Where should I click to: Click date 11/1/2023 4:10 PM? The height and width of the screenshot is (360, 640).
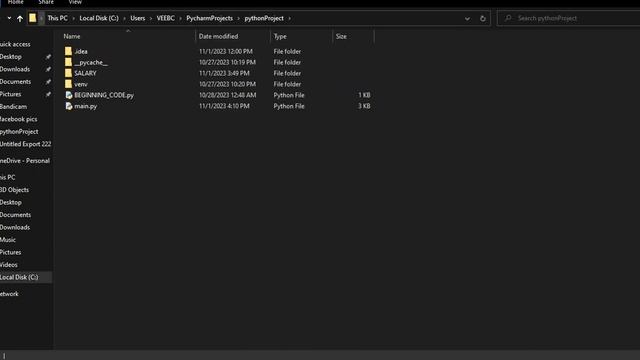pyautogui.click(x=224, y=106)
